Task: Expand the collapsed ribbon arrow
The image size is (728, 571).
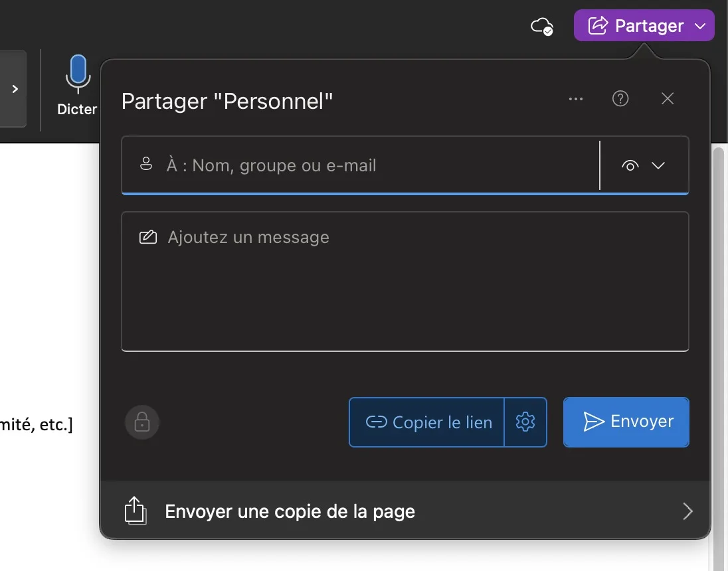Action: [15, 89]
